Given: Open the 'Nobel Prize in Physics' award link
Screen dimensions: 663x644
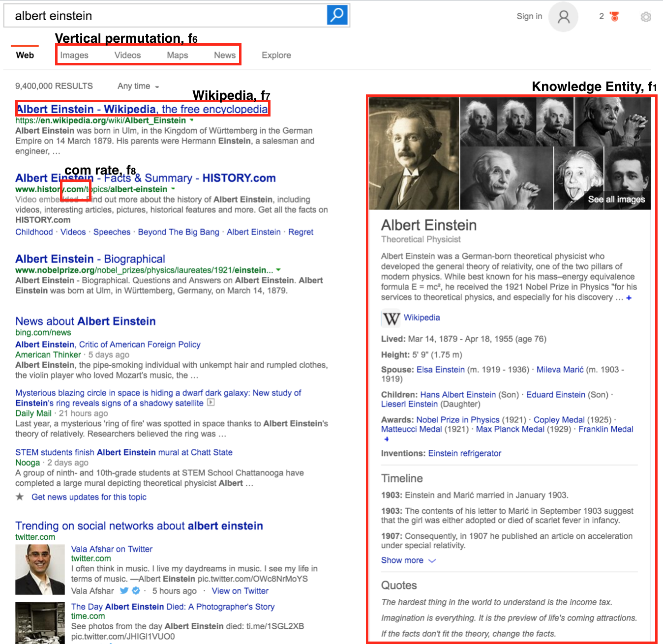Looking at the screenshot, I should [x=458, y=420].
